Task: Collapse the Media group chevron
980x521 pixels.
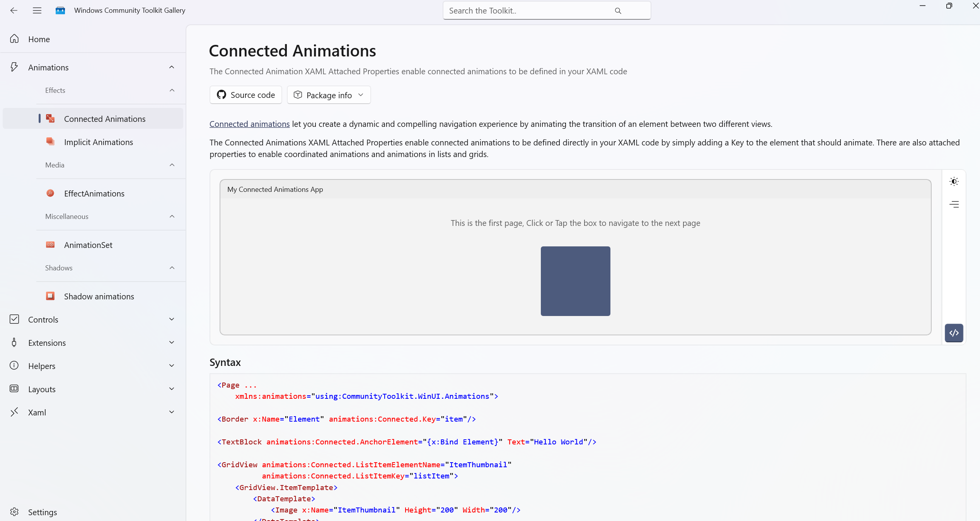Action: pyautogui.click(x=172, y=165)
